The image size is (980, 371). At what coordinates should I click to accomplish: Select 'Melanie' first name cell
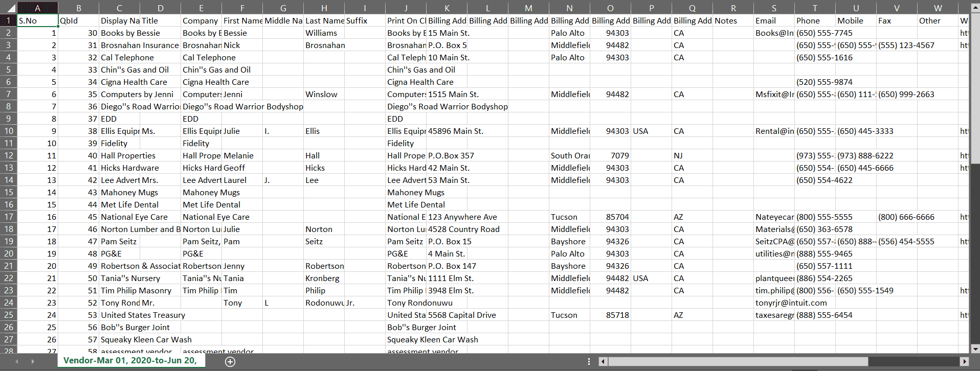click(242, 155)
